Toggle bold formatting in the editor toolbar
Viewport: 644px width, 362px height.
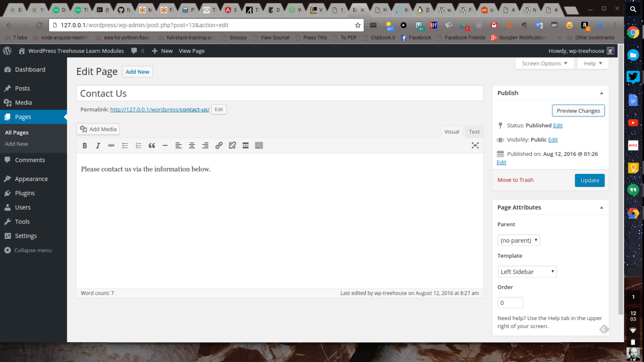[x=85, y=146]
